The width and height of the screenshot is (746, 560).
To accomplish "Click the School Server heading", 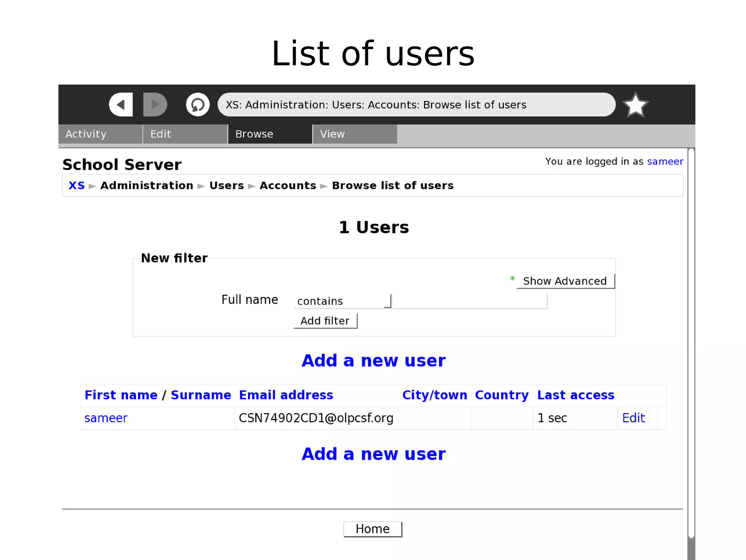I will tap(122, 165).
